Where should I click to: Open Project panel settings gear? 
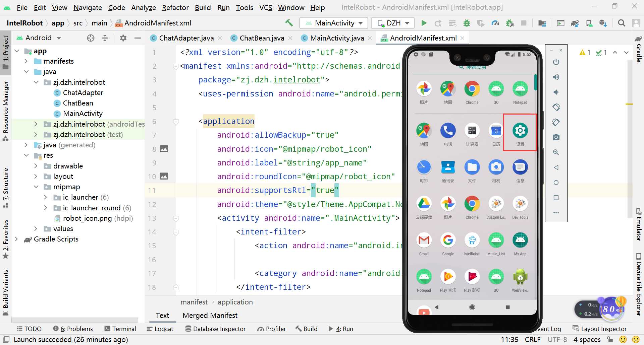(x=123, y=38)
